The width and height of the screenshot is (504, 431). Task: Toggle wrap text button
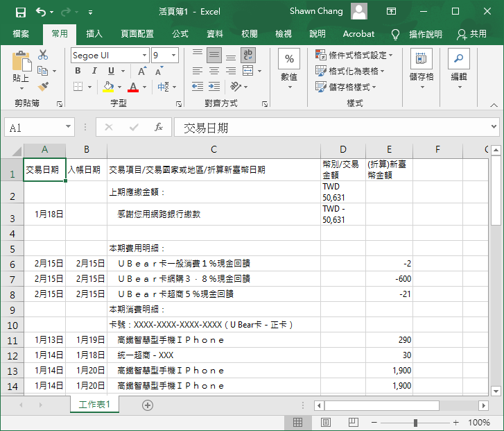point(247,56)
